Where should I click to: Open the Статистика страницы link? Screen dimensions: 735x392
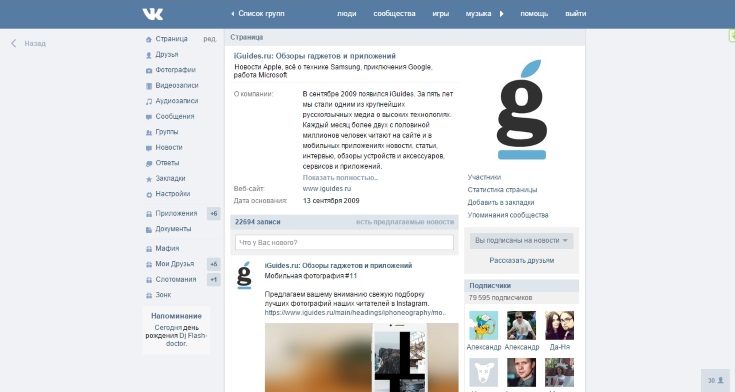point(502,190)
